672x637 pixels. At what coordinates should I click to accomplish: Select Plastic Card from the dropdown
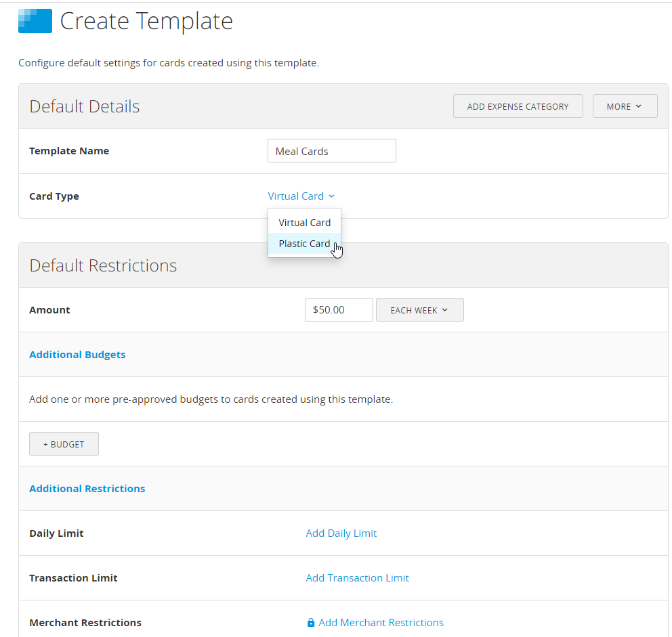coord(304,243)
